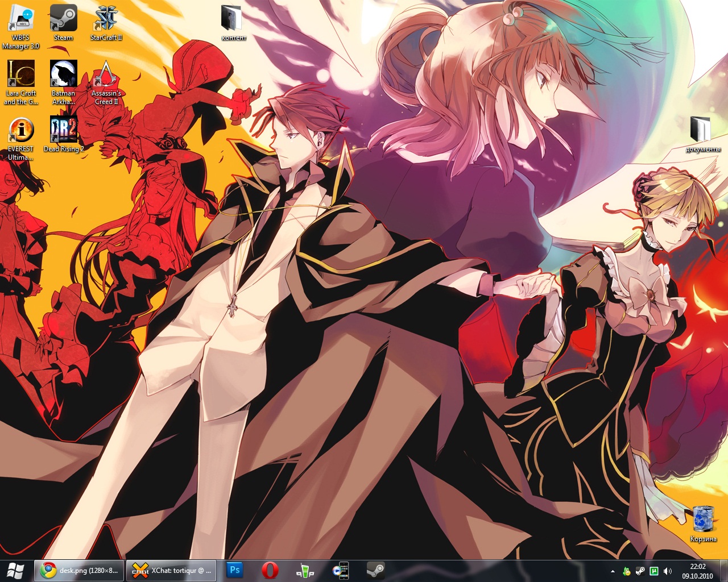Open the StarCraft II desktop shortcut
728x582 pixels.
point(106,23)
